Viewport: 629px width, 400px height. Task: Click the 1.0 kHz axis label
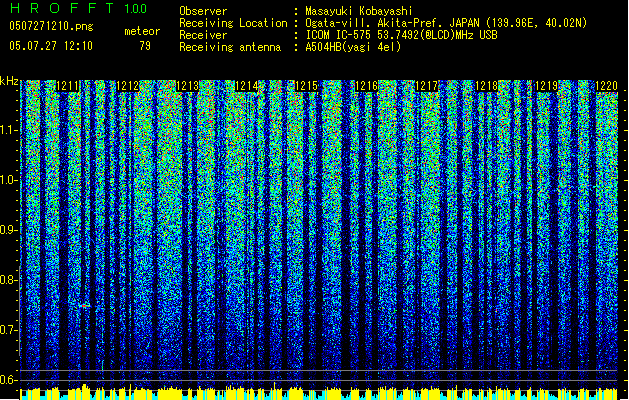pos(9,180)
